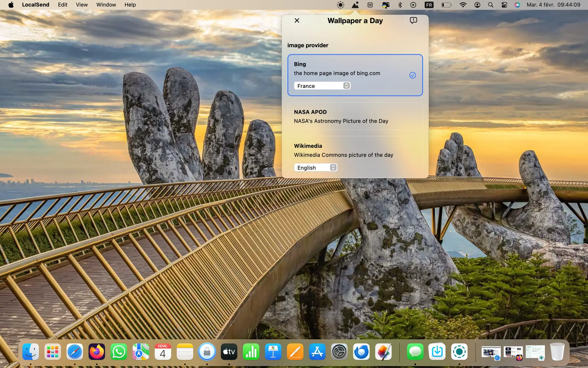Open Messages from the Dock
The width and height of the screenshot is (588, 368).
(415, 351)
